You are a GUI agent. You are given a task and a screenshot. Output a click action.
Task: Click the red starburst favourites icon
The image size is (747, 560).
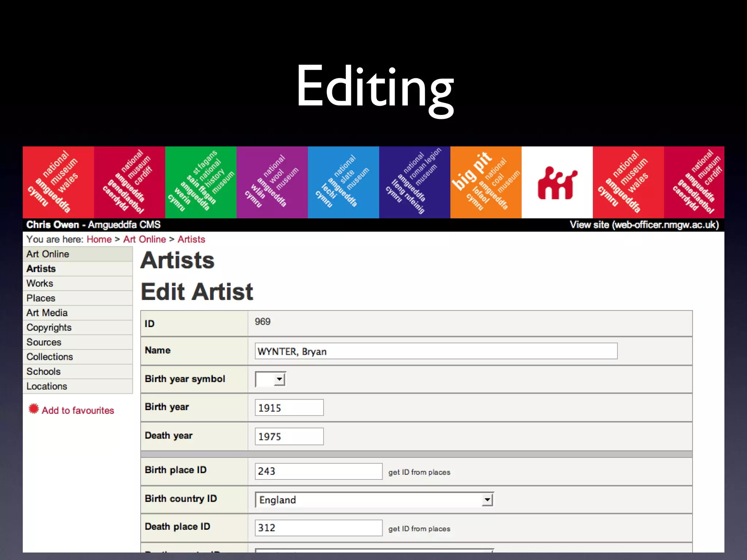[x=34, y=409]
